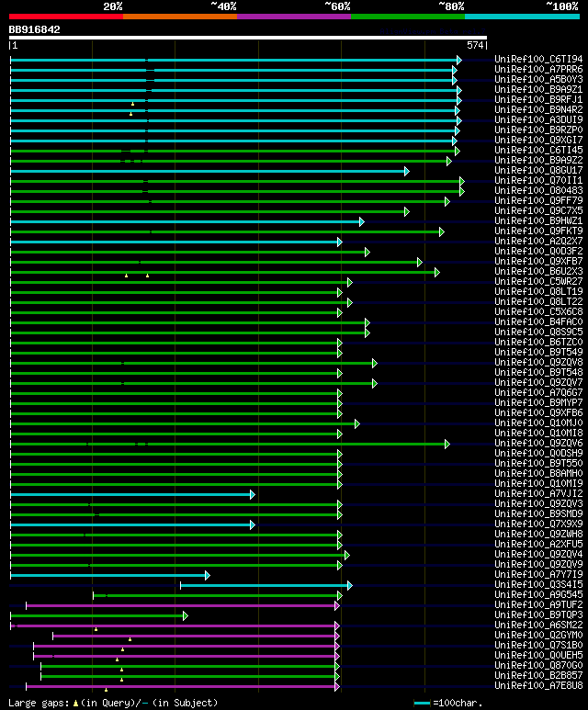Image resolution: width=588 pixels, height=710 pixels.
Task: Select hit label UniRef100_Q7S1B0
Action: 538,646
